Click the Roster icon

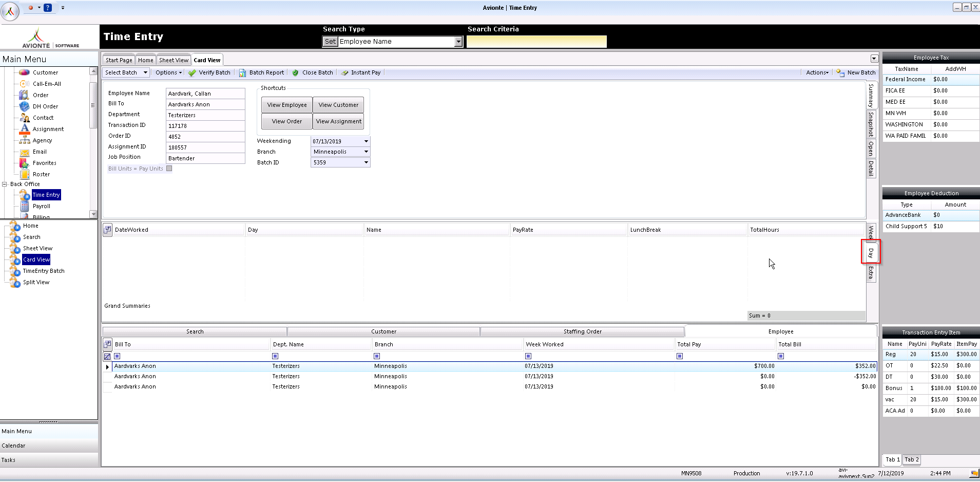click(x=24, y=174)
